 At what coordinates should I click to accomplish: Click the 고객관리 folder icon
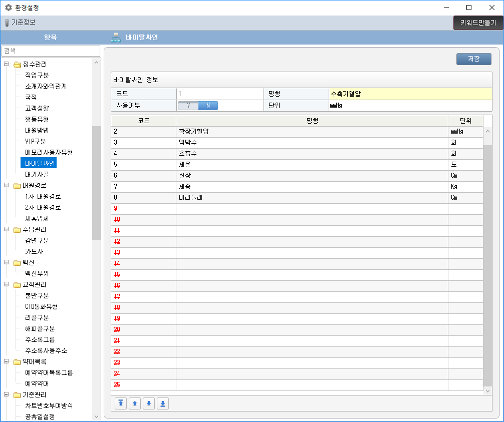(x=17, y=284)
